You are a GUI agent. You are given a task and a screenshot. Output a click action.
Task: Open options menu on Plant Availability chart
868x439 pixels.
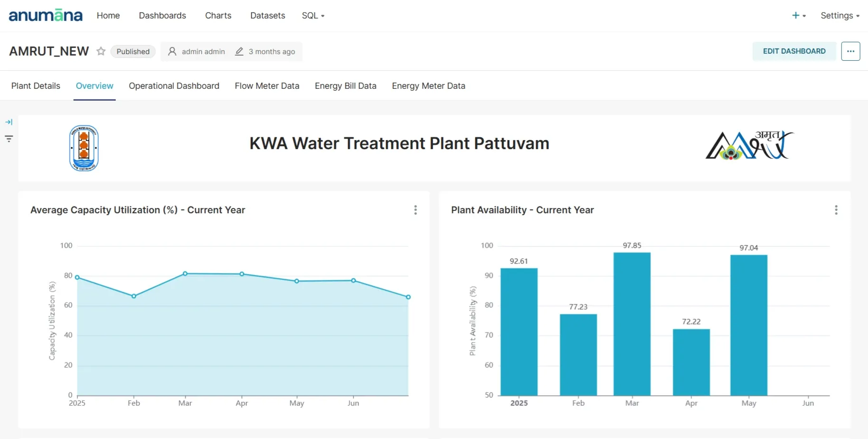(x=836, y=210)
